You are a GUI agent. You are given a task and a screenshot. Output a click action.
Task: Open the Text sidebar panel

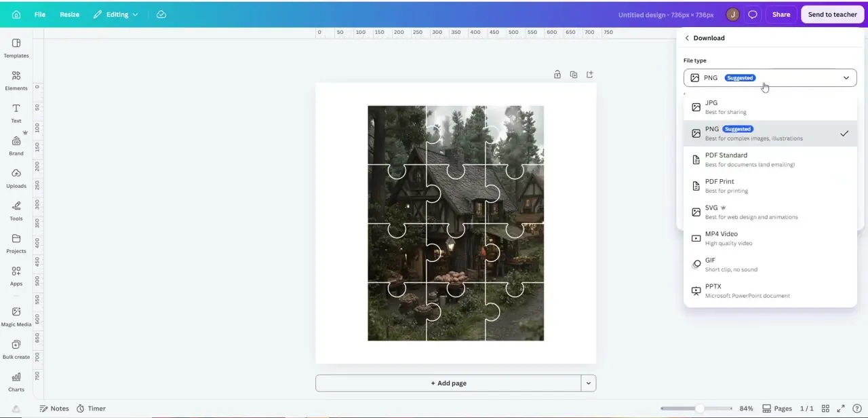pyautogui.click(x=16, y=113)
